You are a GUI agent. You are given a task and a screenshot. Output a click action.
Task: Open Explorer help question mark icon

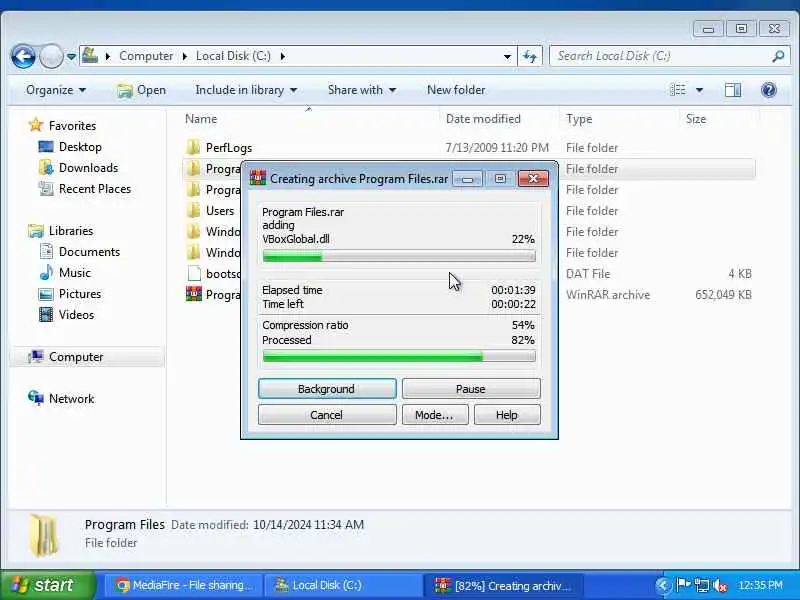pos(768,90)
